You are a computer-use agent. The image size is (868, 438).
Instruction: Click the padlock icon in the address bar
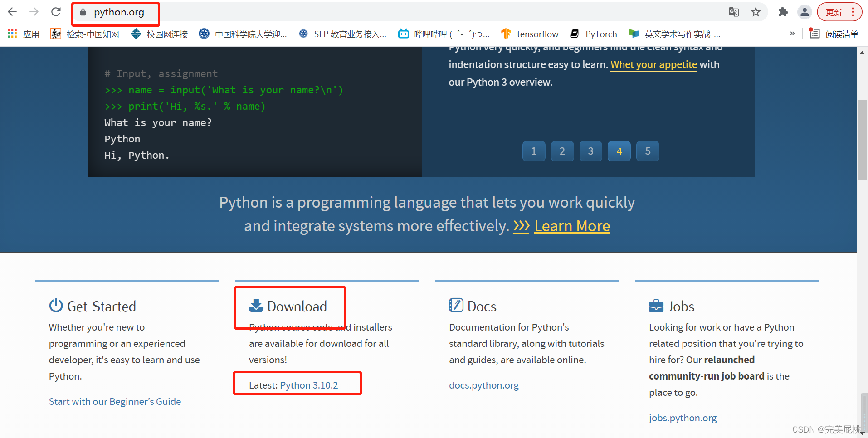[83, 12]
